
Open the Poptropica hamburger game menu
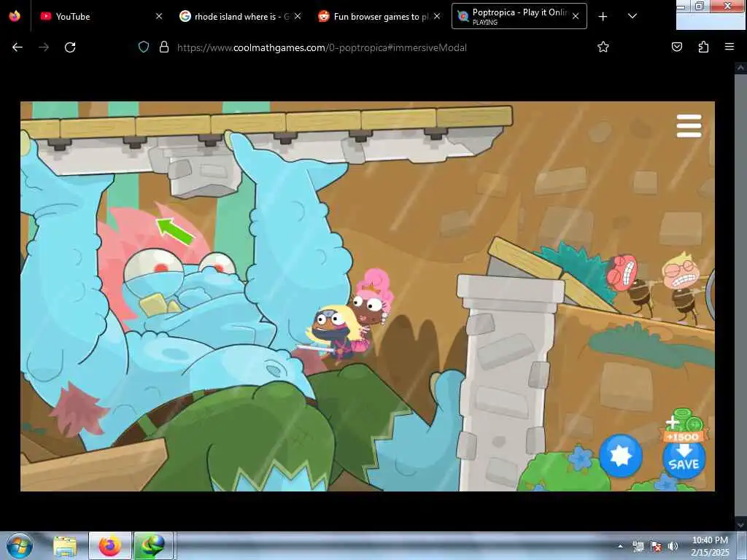[x=689, y=126]
